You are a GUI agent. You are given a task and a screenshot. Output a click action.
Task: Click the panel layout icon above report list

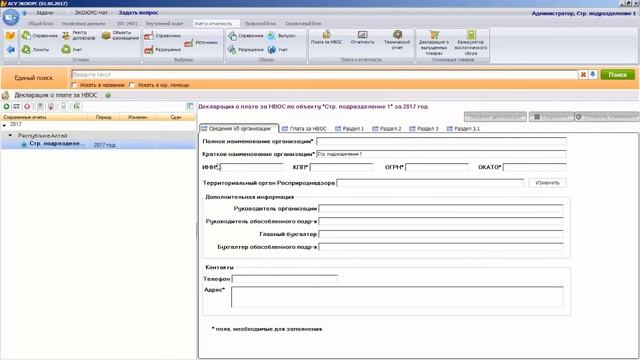coord(190,106)
